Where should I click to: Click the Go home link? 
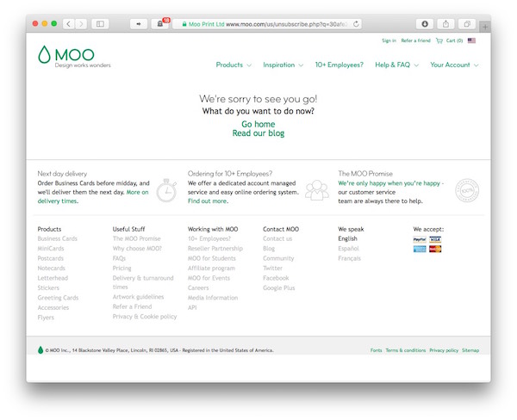(x=258, y=124)
